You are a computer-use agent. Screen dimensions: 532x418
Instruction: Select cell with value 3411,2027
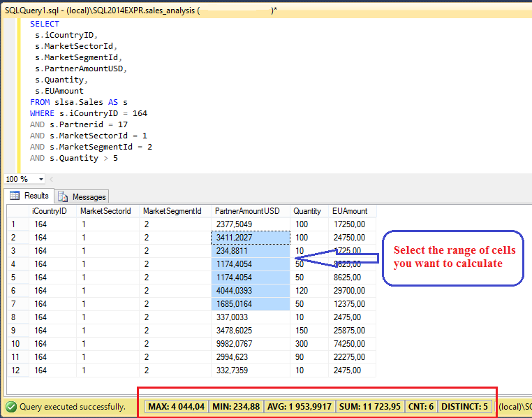(251, 238)
